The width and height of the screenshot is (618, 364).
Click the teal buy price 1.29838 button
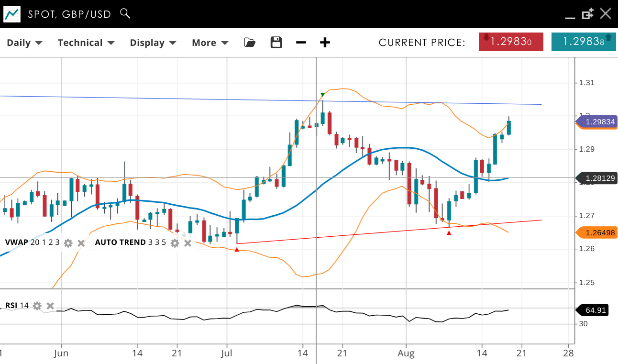[584, 42]
